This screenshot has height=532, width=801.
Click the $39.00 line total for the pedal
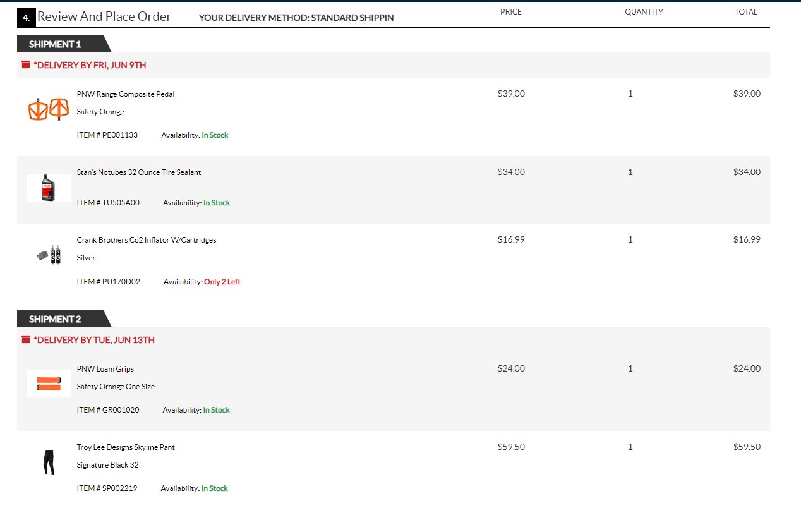[747, 94]
